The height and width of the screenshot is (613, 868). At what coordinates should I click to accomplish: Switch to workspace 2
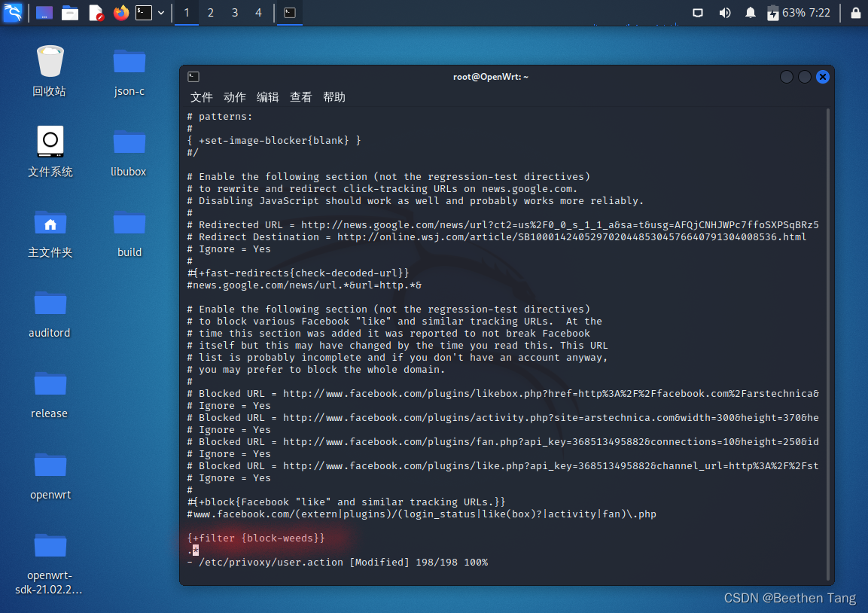210,13
